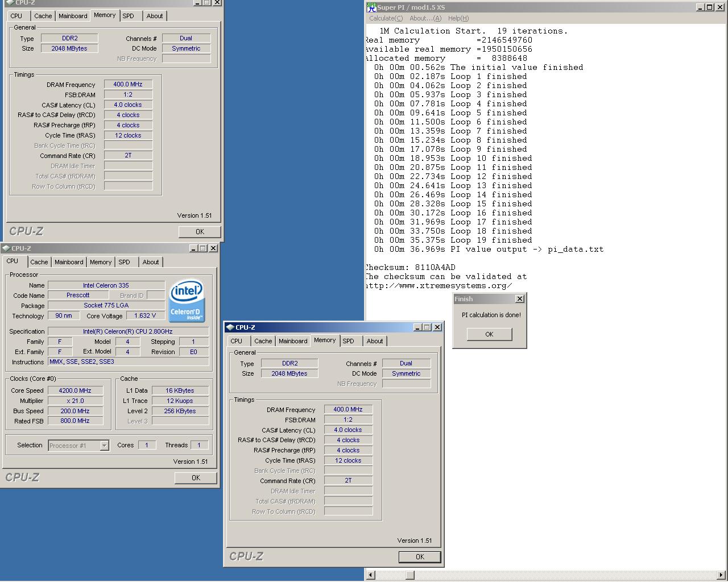Click the Core Speed 4200.0 MHz field
This screenshot has height=582, width=728.
click(x=75, y=390)
